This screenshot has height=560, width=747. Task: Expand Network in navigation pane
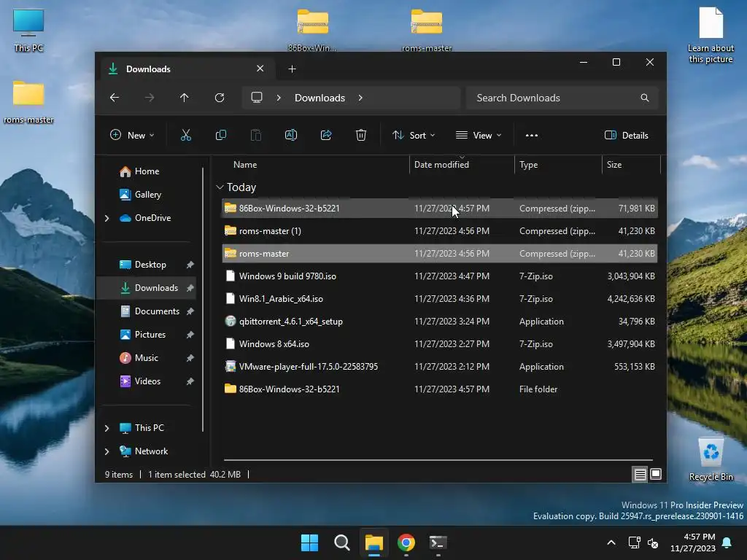click(x=107, y=451)
